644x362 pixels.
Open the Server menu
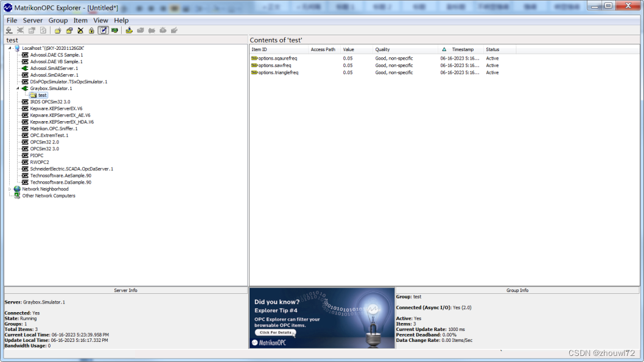coord(32,20)
